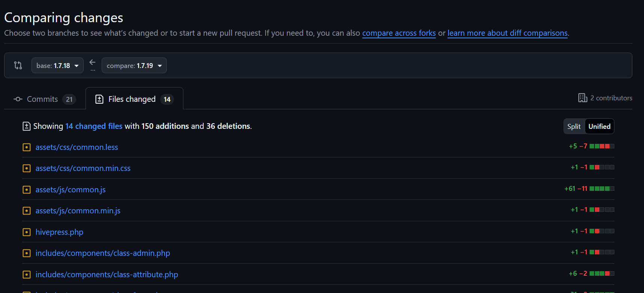The height and width of the screenshot is (293, 644).
Task: Click the 14 changed files link
Action: point(94,126)
